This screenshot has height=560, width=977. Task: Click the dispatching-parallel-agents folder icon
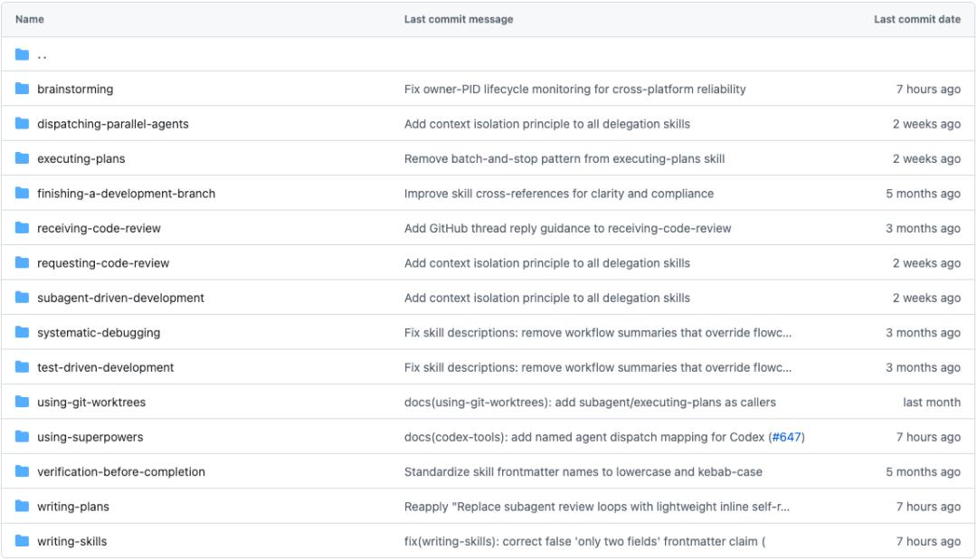pyautogui.click(x=23, y=124)
